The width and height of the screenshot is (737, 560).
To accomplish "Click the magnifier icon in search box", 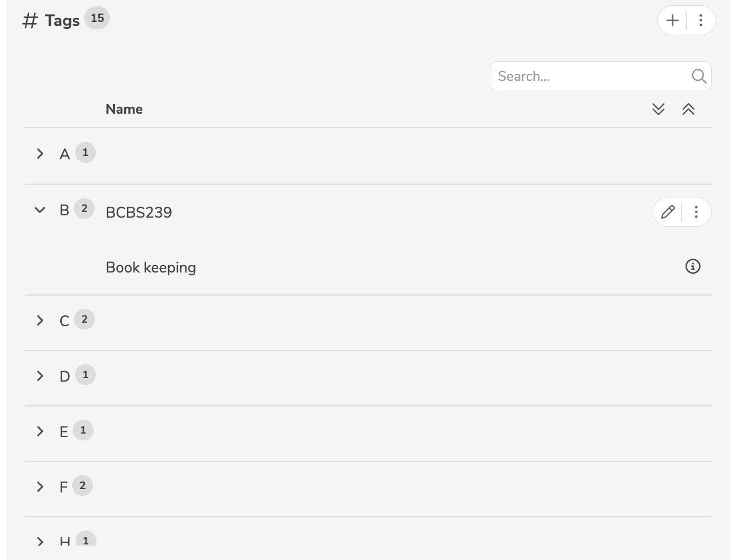I will click(x=698, y=76).
